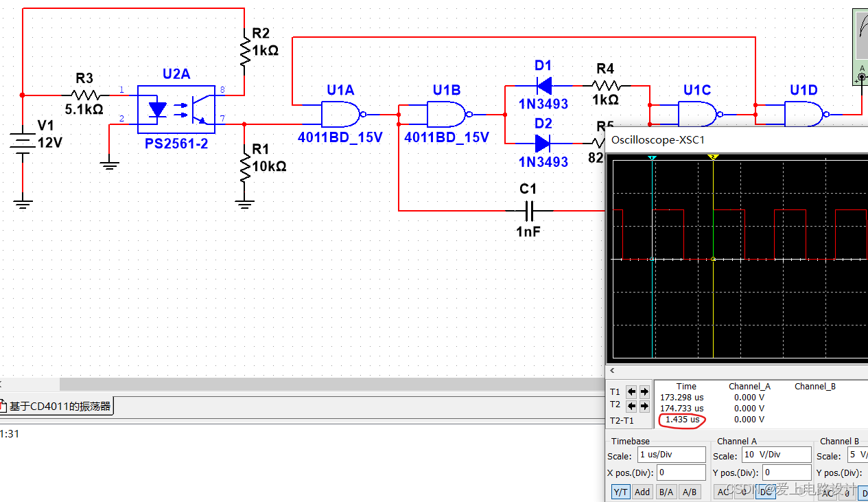
Task: Move cursor T1 right with arrow button
Action: 644,391
